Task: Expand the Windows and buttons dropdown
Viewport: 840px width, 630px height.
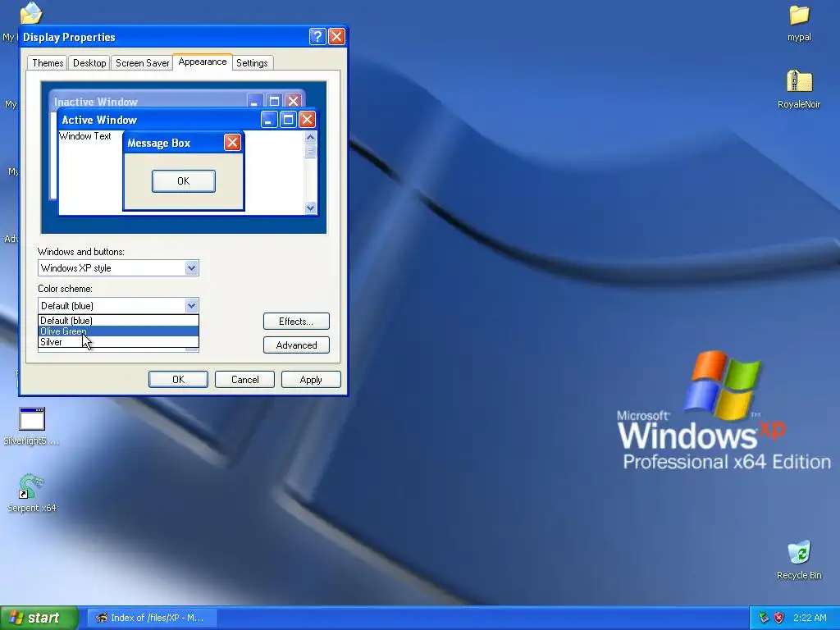Action: coord(191,268)
